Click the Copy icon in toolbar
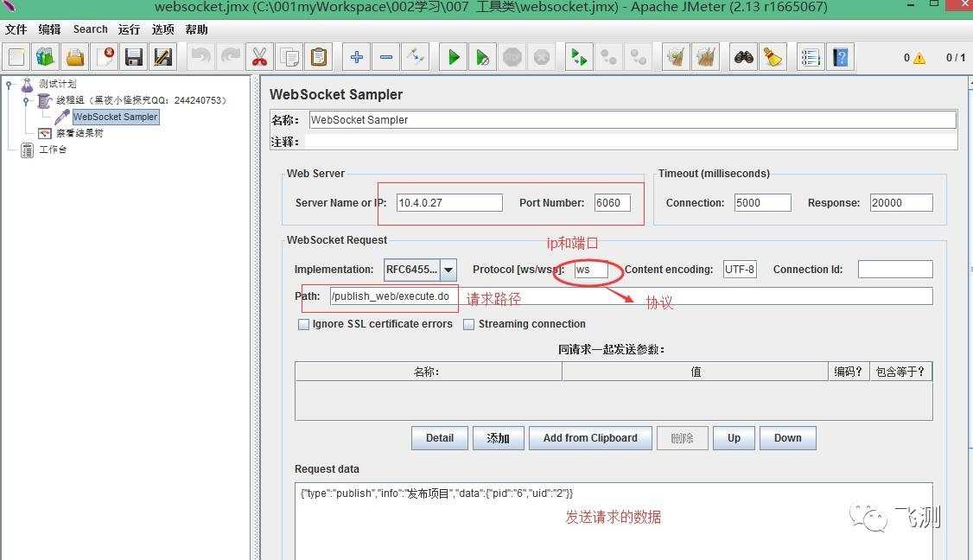973x560 pixels. tap(289, 58)
